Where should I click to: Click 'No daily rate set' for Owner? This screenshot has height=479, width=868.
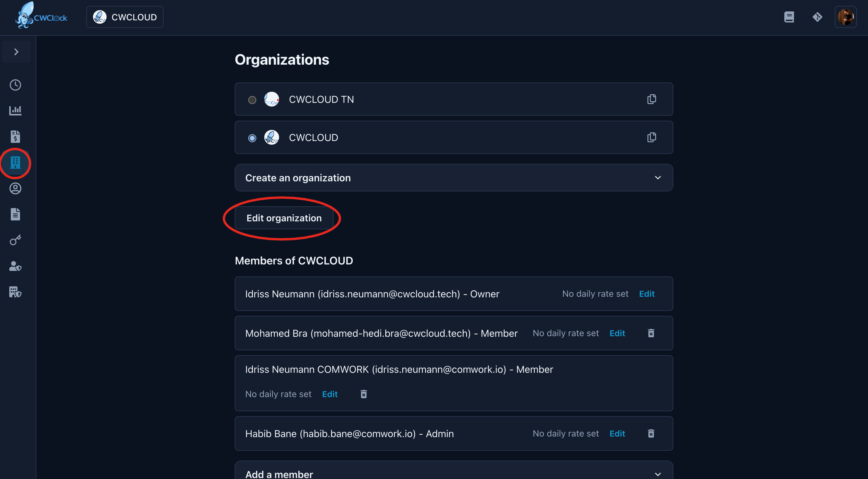click(595, 294)
